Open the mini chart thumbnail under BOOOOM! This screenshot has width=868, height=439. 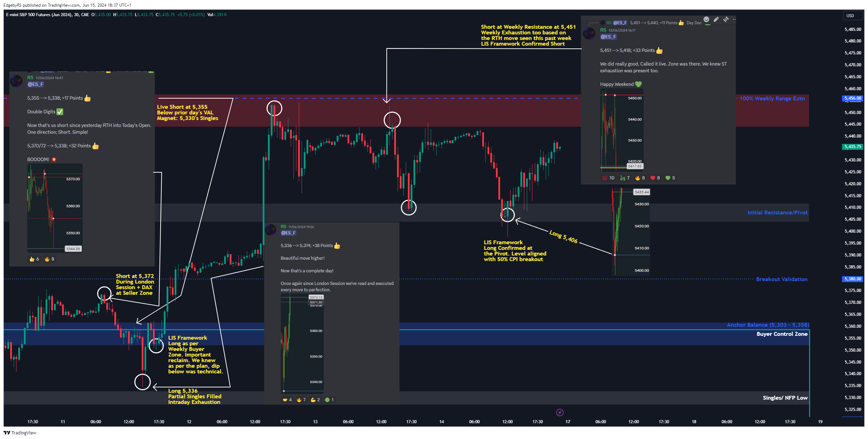coord(55,208)
